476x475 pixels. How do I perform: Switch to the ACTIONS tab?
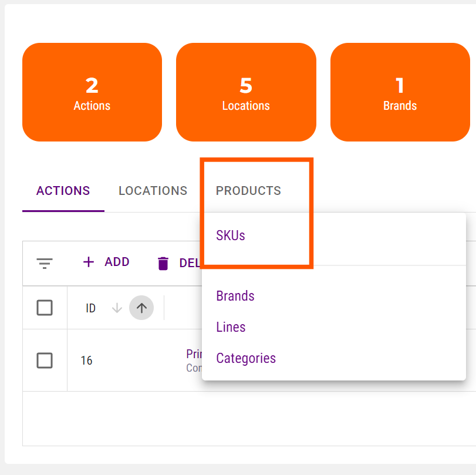(63, 191)
